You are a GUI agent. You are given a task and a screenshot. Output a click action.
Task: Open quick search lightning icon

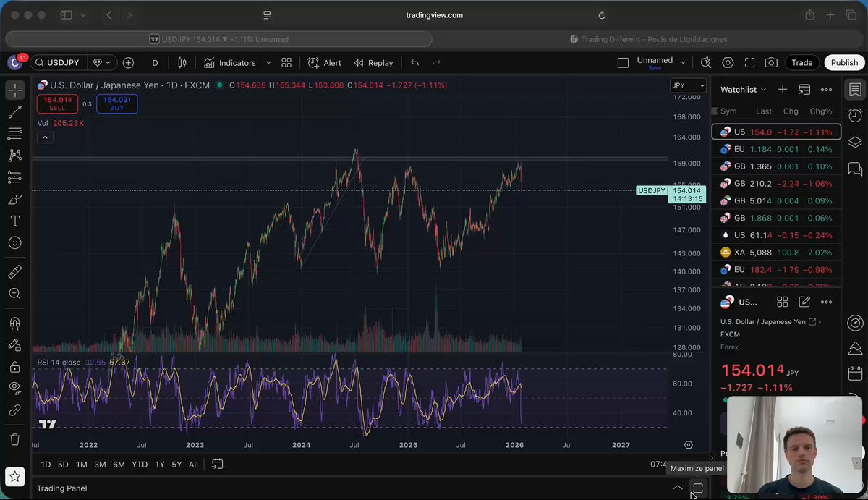(x=706, y=63)
